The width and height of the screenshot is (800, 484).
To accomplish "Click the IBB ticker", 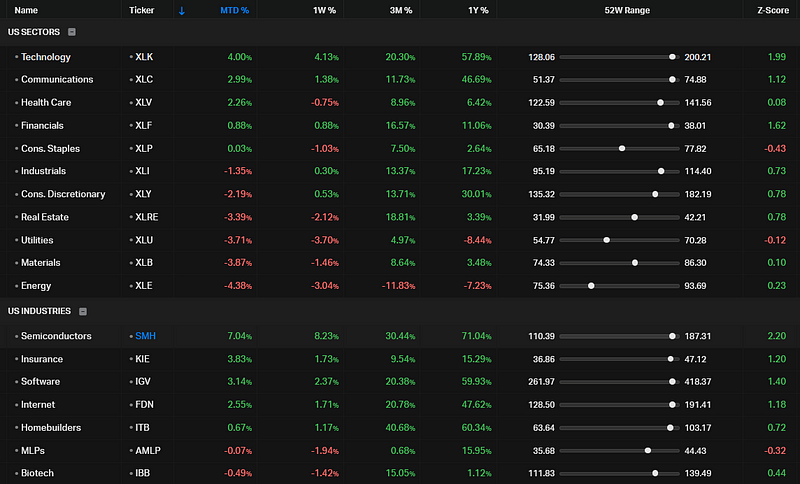I will tap(143, 473).
